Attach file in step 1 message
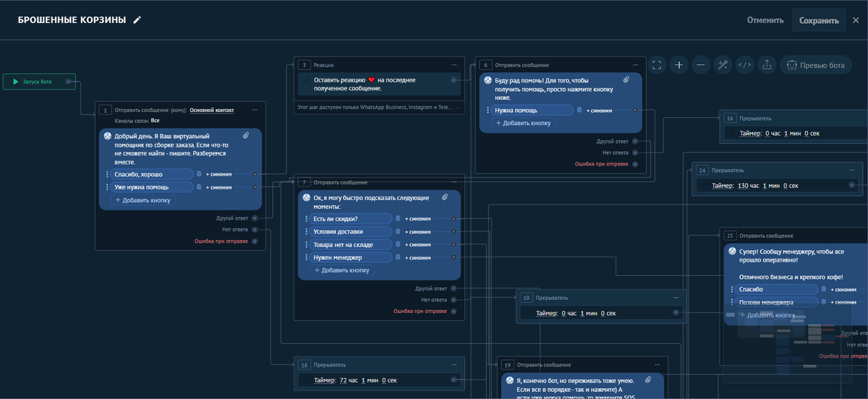Viewport: 868px width, 399px height. (x=246, y=136)
